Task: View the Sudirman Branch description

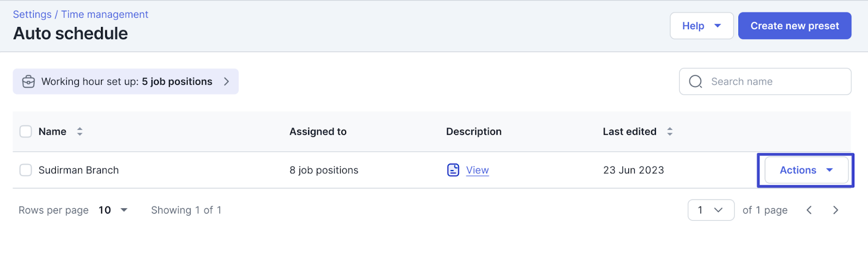Action: click(x=477, y=170)
